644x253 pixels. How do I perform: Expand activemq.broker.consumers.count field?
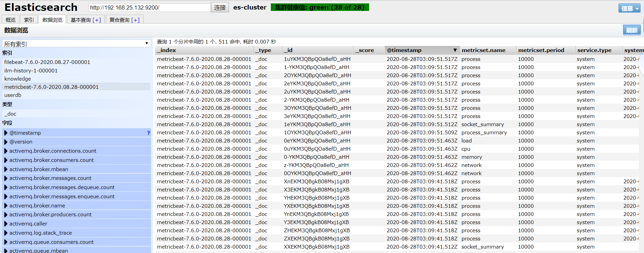pyautogui.click(x=6, y=160)
